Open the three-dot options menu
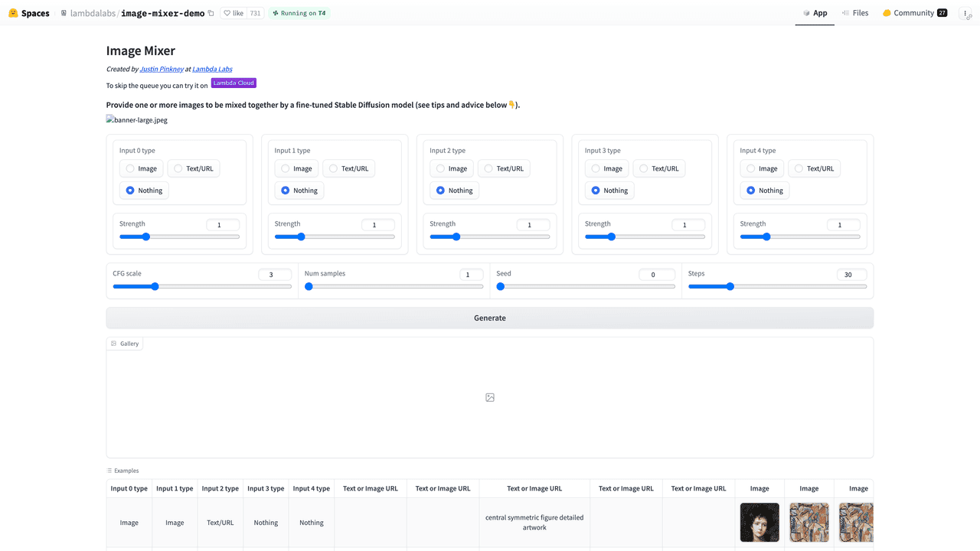The height and width of the screenshot is (551, 980). tap(965, 13)
